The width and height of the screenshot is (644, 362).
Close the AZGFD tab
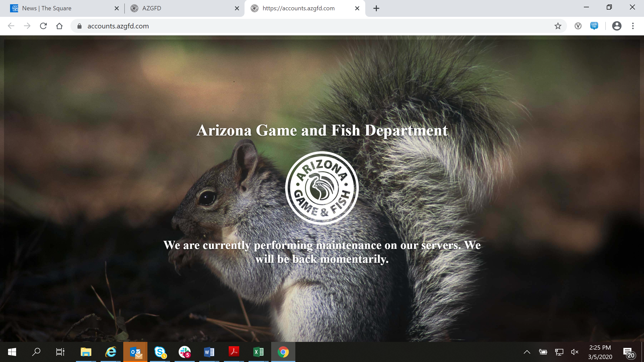pos(237,8)
